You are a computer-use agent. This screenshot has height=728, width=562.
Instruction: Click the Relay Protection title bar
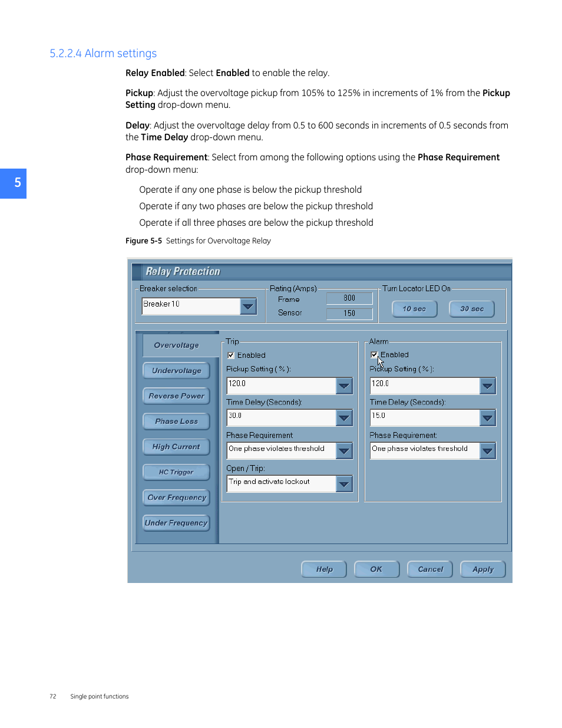coord(321,272)
